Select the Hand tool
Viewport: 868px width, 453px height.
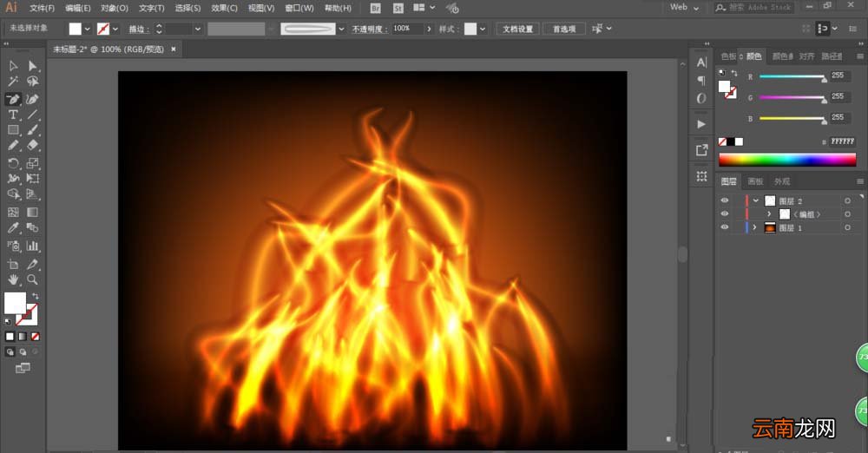[x=13, y=279]
